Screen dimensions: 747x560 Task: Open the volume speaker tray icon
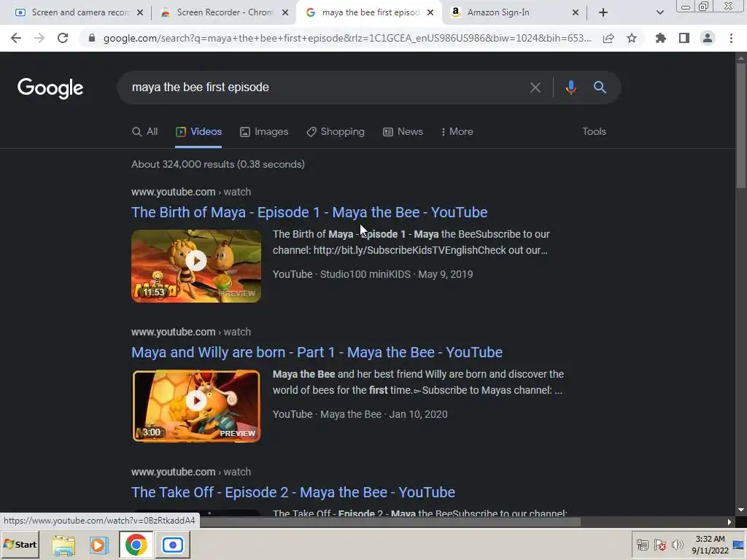(x=678, y=545)
